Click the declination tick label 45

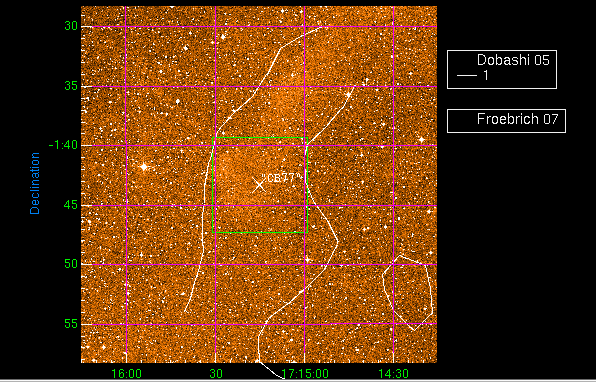[71, 205]
